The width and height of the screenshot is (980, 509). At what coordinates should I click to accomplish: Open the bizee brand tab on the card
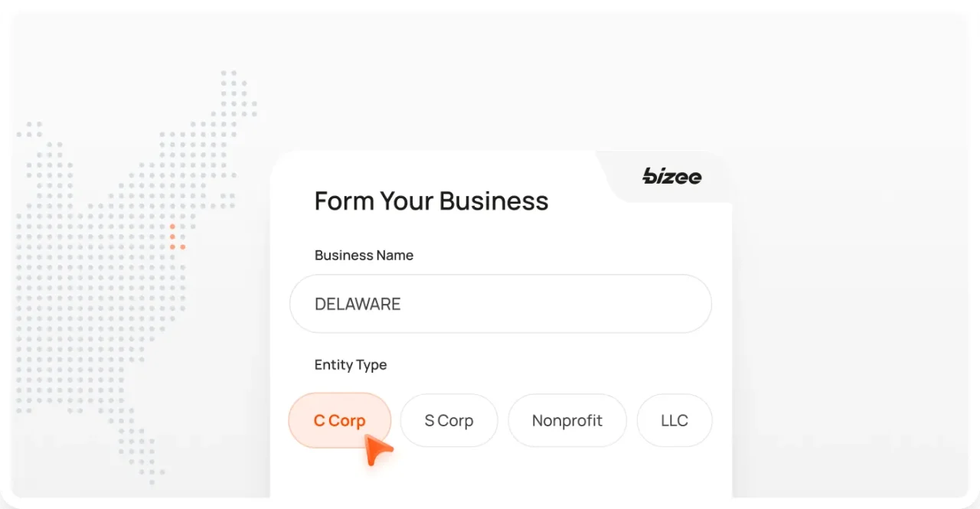coord(671,177)
